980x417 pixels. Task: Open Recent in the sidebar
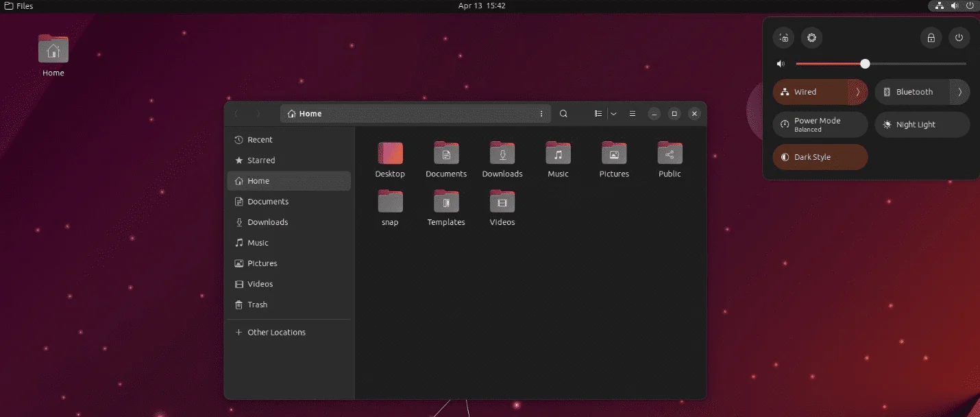[289, 140]
